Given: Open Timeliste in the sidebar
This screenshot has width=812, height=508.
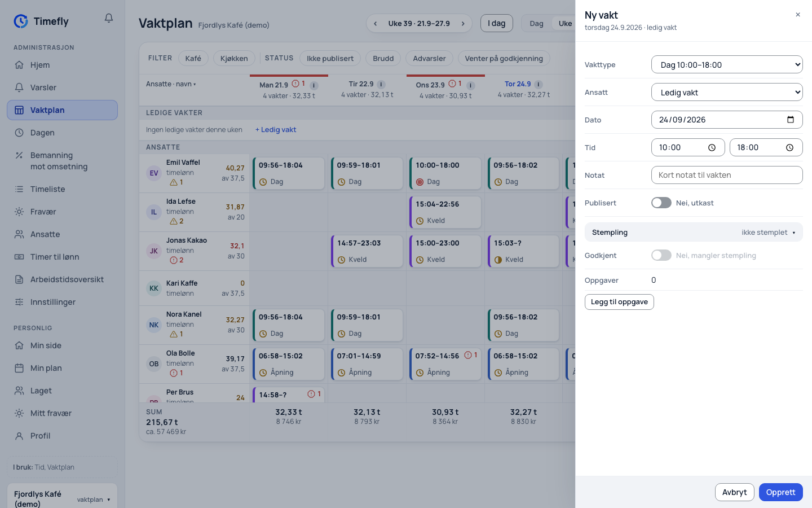Looking at the screenshot, I should tap(62, 189).
